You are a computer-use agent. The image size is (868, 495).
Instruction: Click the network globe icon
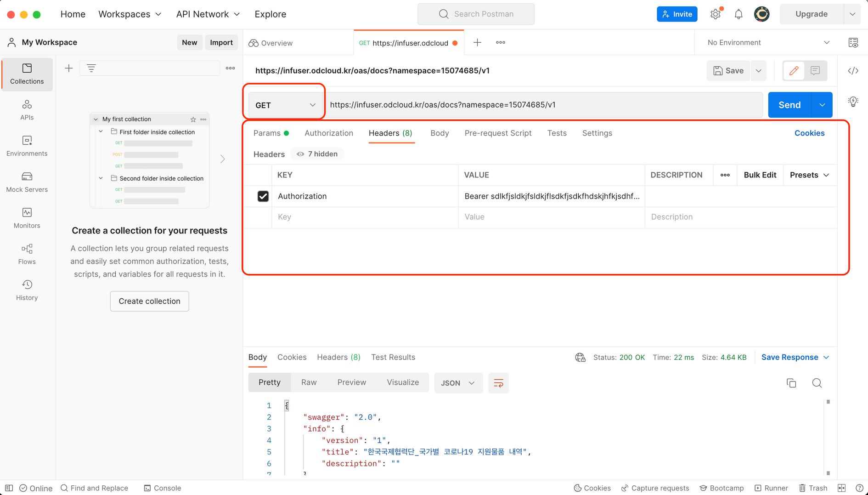(580, 358)
